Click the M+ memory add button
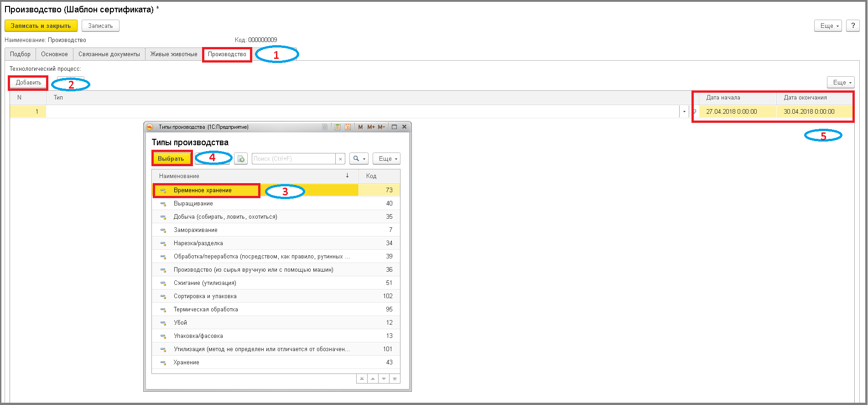Viewport: 868px width, 405px height. point(371,127)
